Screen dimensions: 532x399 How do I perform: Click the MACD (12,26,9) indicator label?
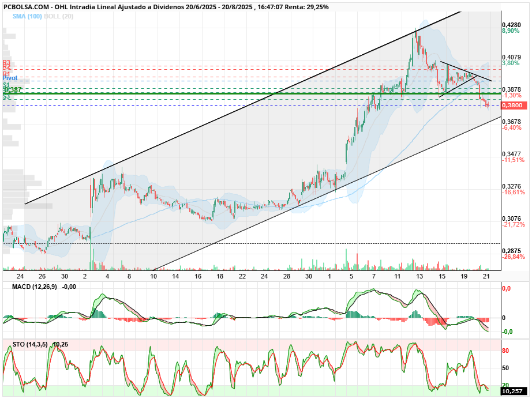[x=34, y=287]
